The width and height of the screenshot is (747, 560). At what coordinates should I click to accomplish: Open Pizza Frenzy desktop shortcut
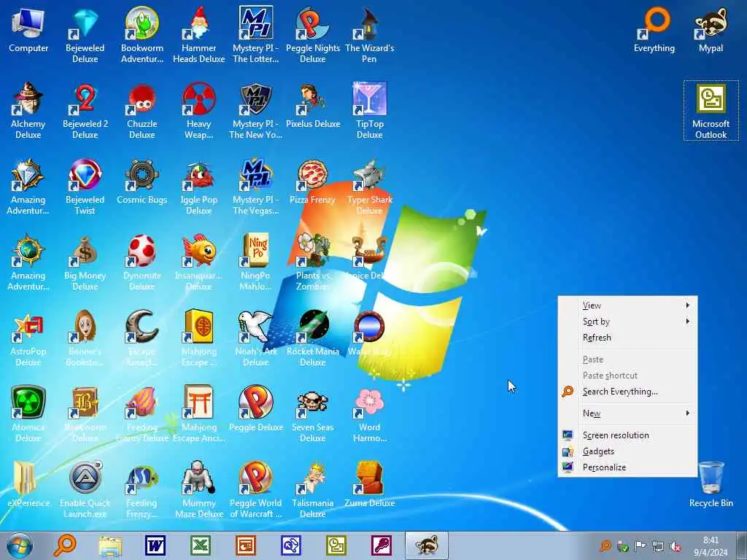[312, 182]
